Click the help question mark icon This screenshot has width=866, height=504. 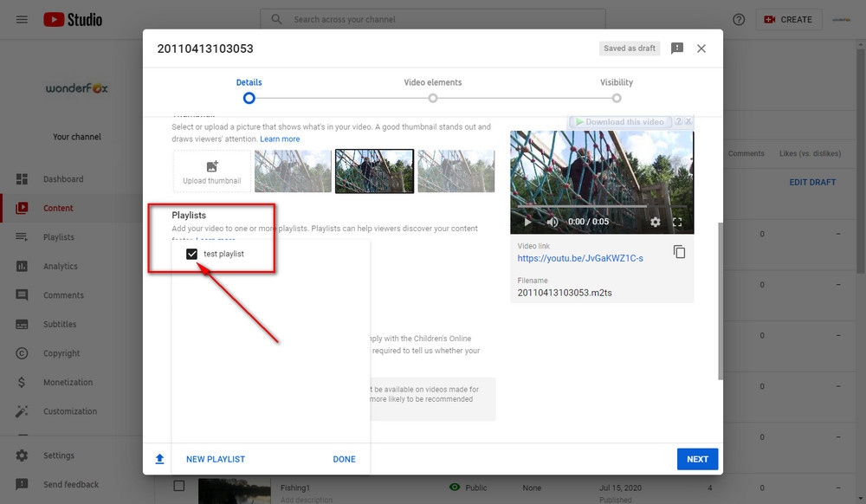coord(739,19)
